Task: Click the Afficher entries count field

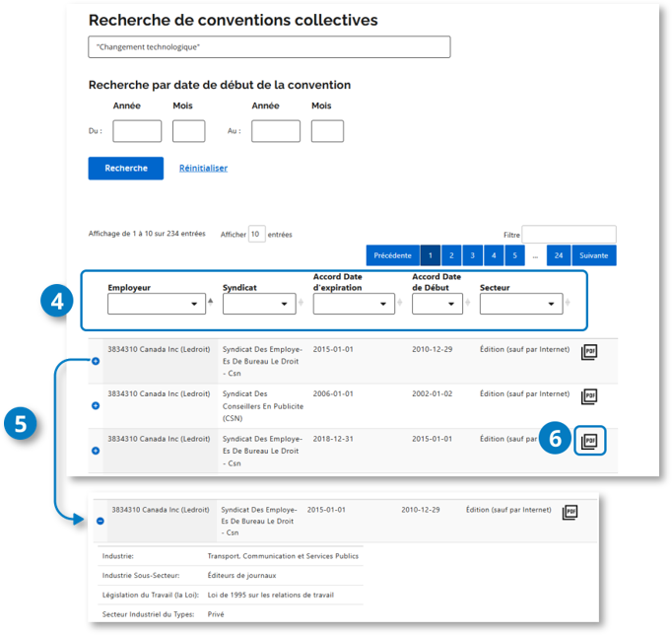Action: pos(257,234)
